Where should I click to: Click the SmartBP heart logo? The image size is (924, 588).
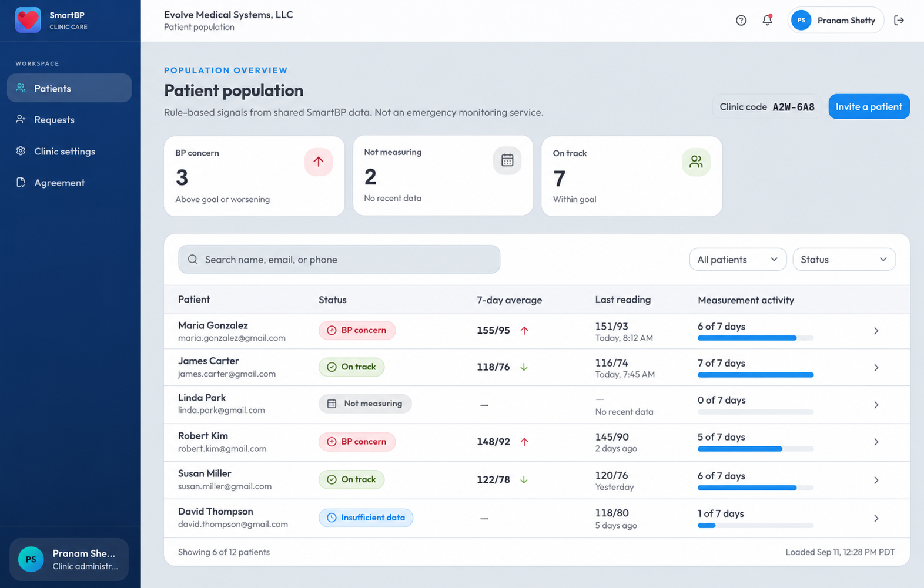pos(28,20)
